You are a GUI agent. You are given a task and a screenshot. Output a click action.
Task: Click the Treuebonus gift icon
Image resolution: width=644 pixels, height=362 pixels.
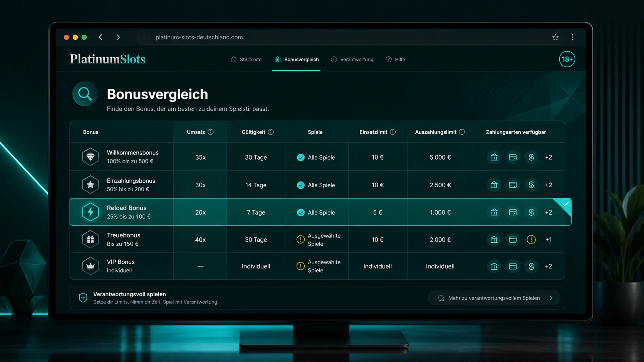91,239
